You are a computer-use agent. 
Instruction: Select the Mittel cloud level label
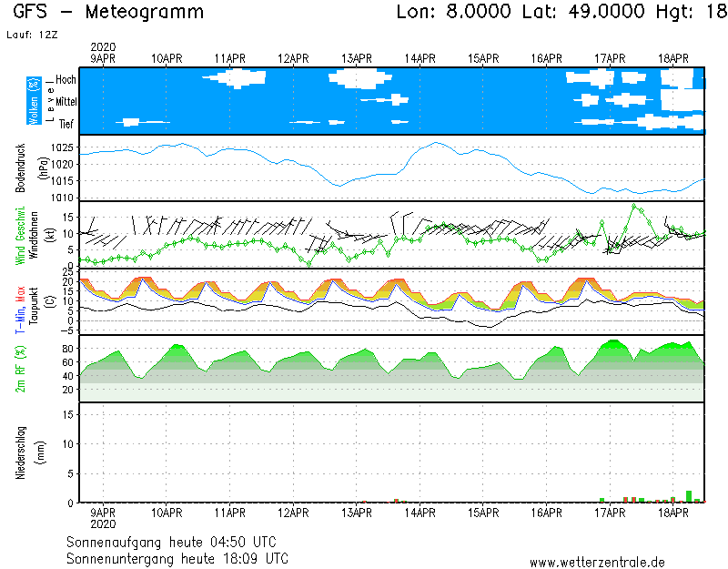click(66, 102)
